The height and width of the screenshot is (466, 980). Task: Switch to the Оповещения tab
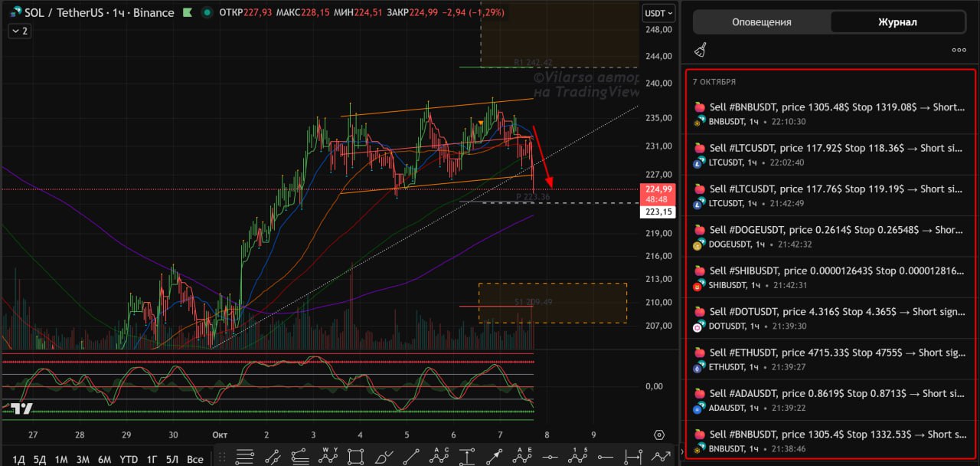[761, 22]
